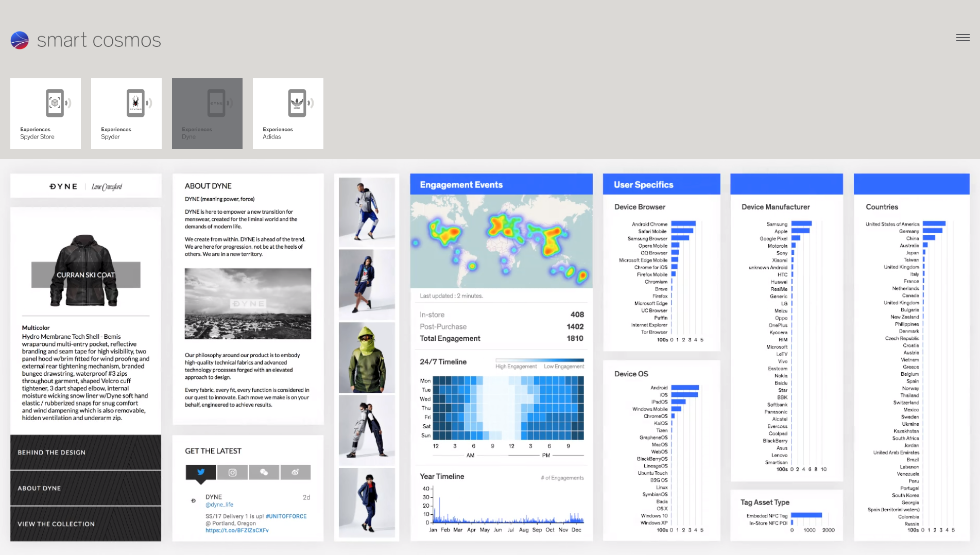The image size is (980, 556).
Task: Switch to the Weibo feed icon
Action: coord(295,472)
